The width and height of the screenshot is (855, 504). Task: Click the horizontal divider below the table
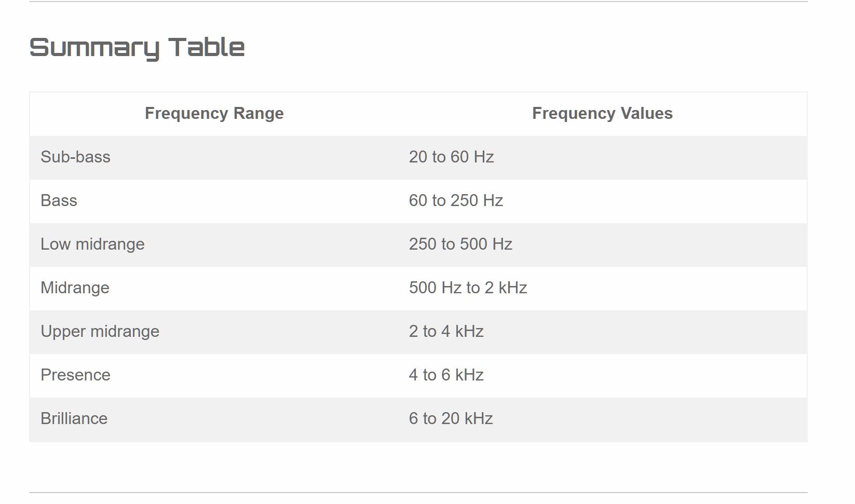tap(418, 492)
